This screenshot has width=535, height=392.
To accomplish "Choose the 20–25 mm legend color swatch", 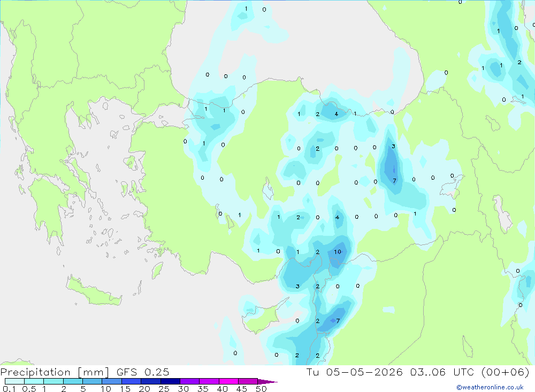I will [151, 381].
